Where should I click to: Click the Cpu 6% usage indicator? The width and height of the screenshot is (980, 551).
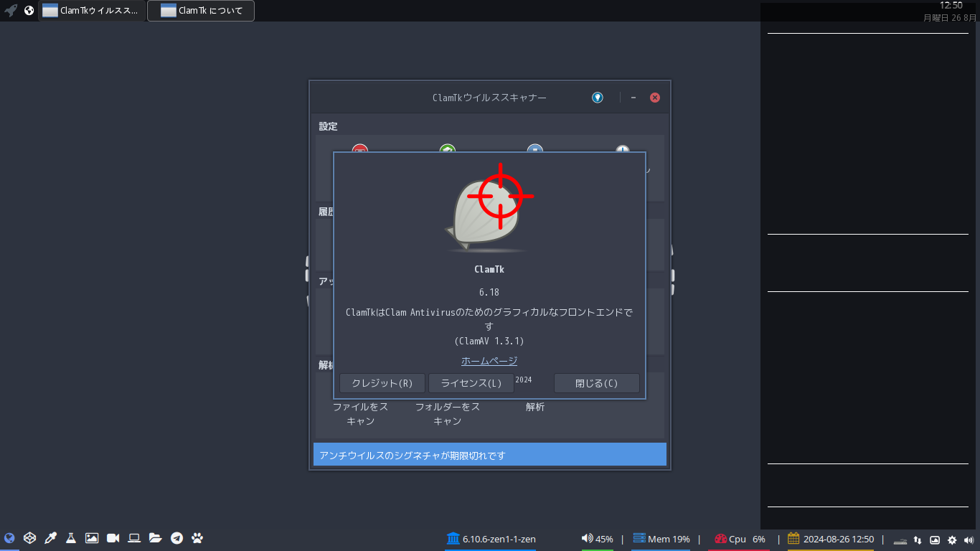coord(740,539)
